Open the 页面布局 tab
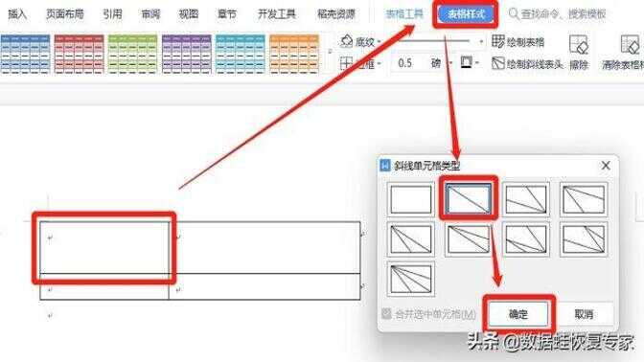This screenshot has height=362, width=644. click(x=65, y=14)
